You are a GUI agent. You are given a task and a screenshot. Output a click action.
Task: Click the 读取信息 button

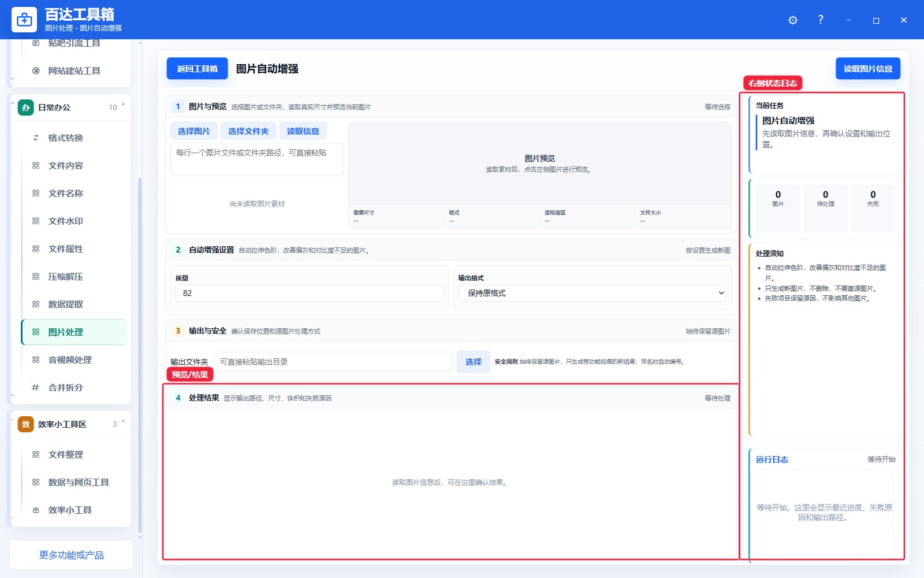pyautogui.click(x=303, y=131)
